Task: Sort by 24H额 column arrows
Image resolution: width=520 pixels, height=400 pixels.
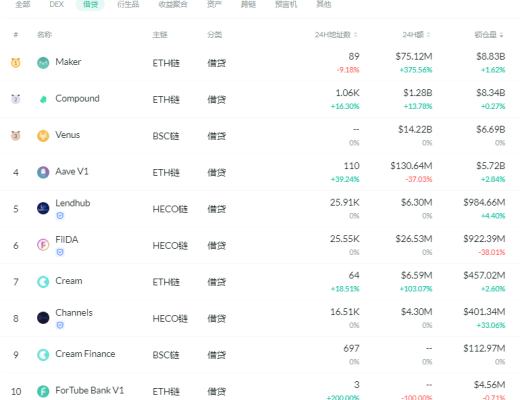Action: tap(428, 35)
